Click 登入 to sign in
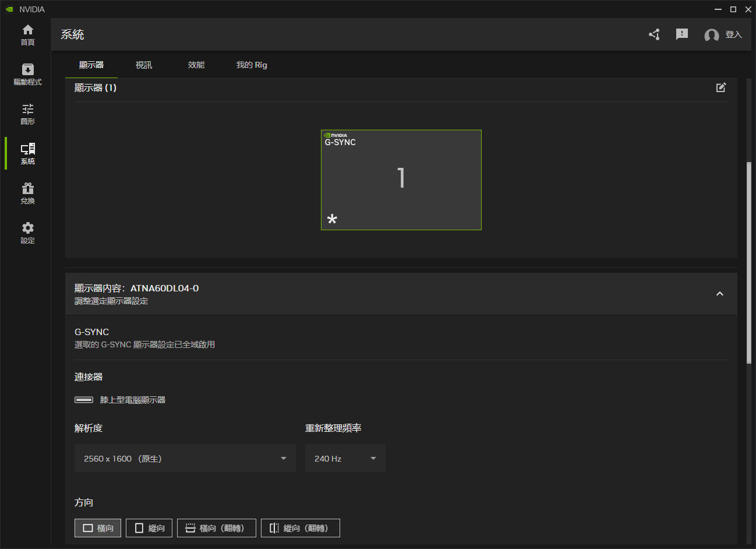The image size is (756, 549). click(x=733, y=35)
